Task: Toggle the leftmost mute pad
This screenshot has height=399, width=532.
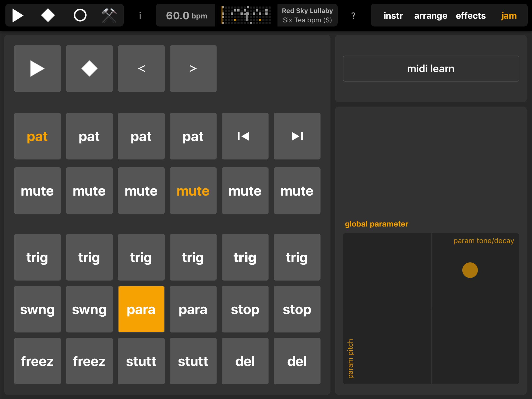Action: tap(38, 191)
